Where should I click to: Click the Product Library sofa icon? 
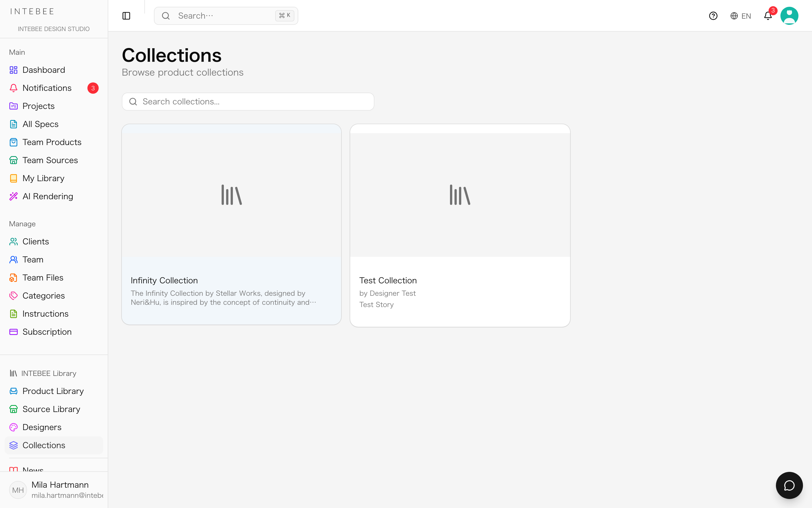tap(14, 391)
